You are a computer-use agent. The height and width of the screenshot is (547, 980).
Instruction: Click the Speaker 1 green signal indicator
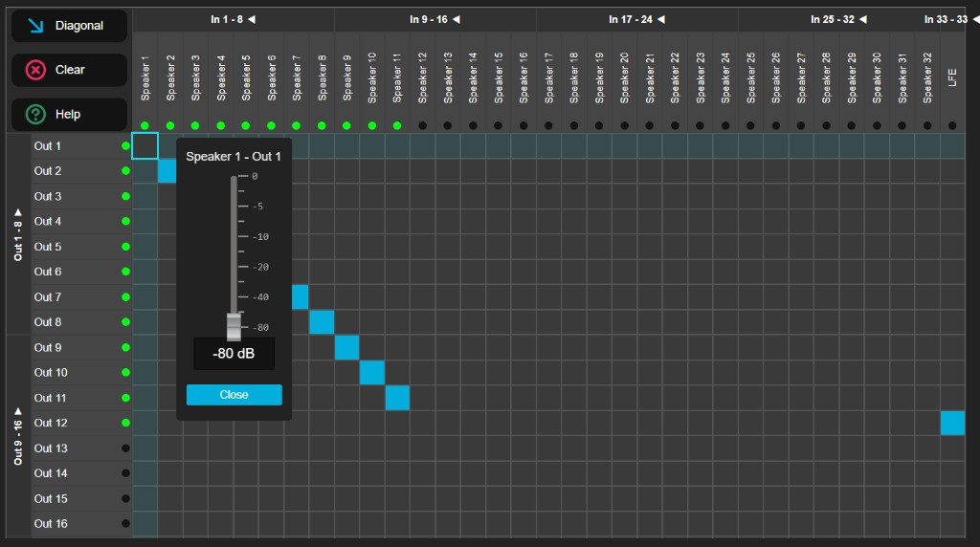pyautogui.click(x=145, y=125)
